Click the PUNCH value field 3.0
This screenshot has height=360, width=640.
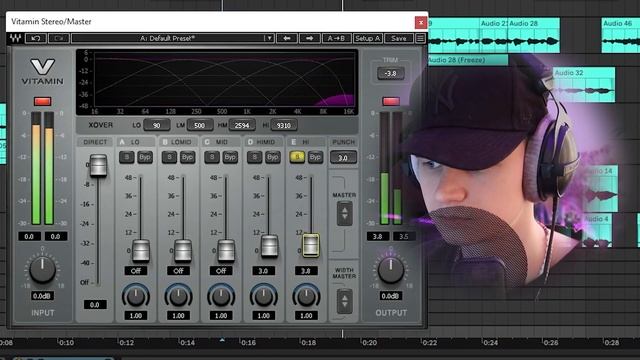[x=343, y=158]
